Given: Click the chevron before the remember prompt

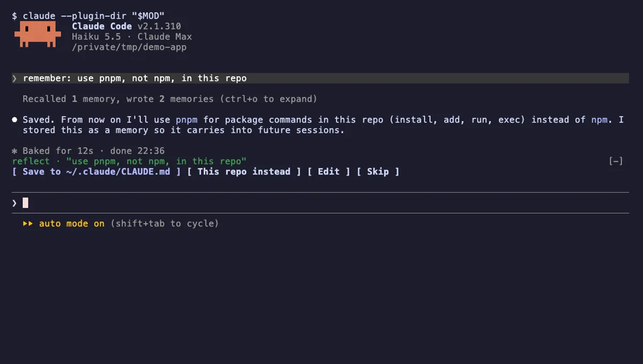Looking at the screenshot, I should [x=15, y=78].
